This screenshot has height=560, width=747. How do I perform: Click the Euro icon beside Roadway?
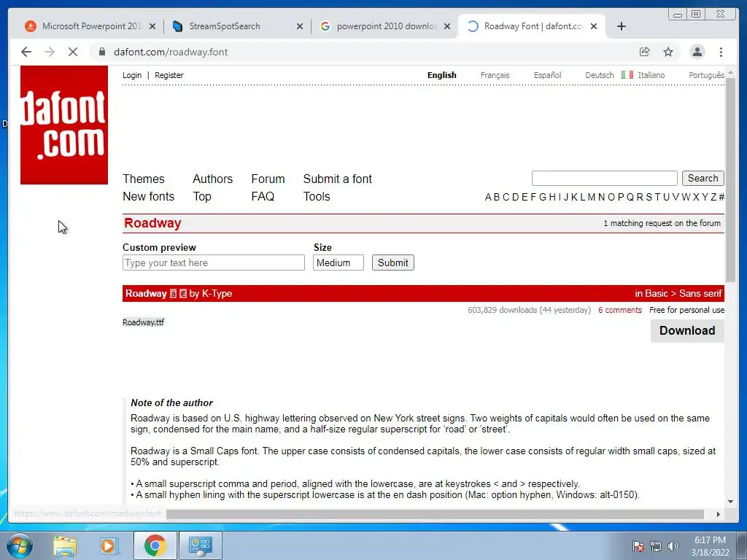pos(183,294)
